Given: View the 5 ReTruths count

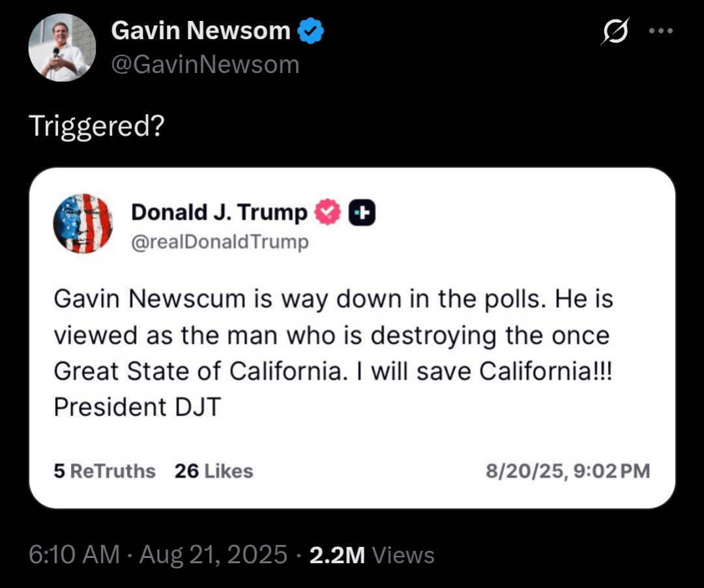Looking at the screenshot, I should [x=104, y=471].
